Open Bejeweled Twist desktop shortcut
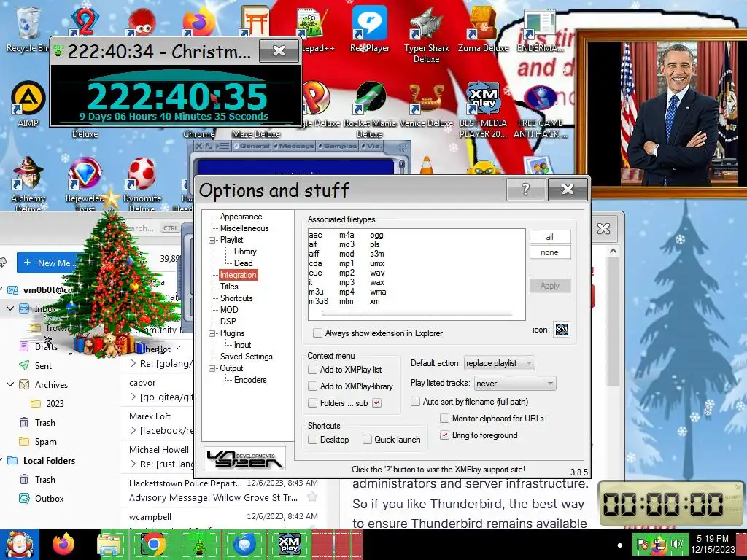This screenshot has width=747, height=560. [x=85, y=183]
